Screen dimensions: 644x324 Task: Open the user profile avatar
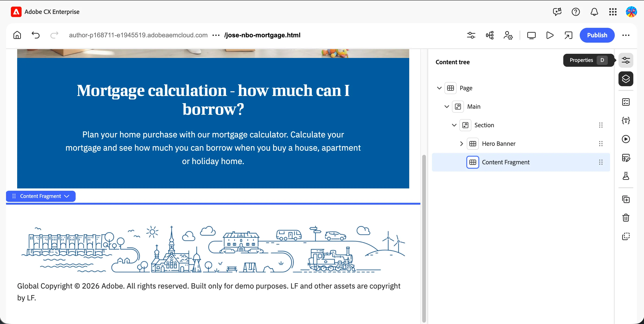coord(631,12)
